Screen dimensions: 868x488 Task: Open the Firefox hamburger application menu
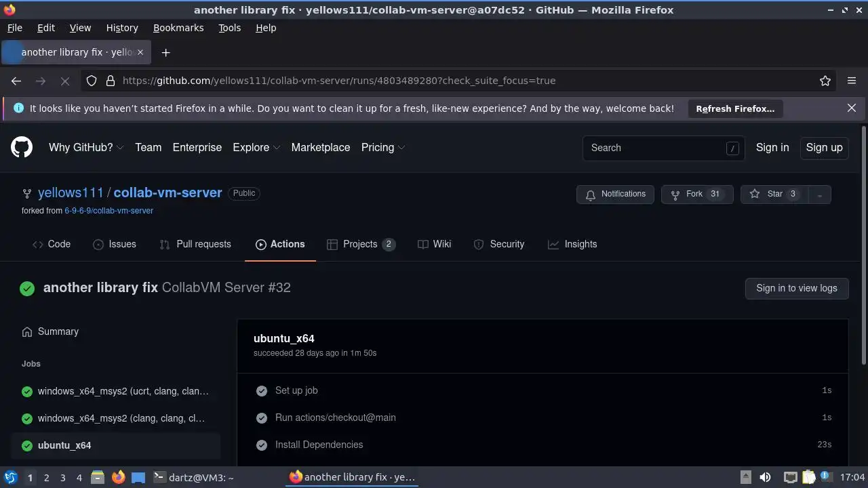pyautogui.click(x=852, y=81)
